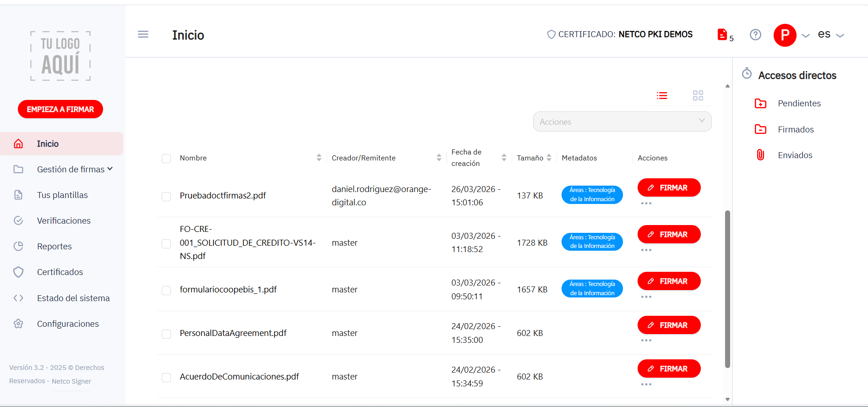868x407 pixels.
Task: Open the Acciones dropdown
Action: (x=622, y=121)
